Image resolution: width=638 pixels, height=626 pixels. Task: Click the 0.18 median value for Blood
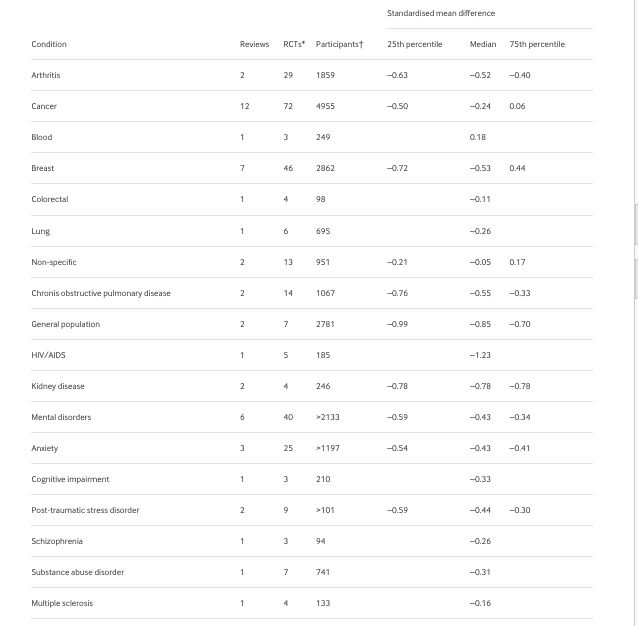(x=478, y=137)
